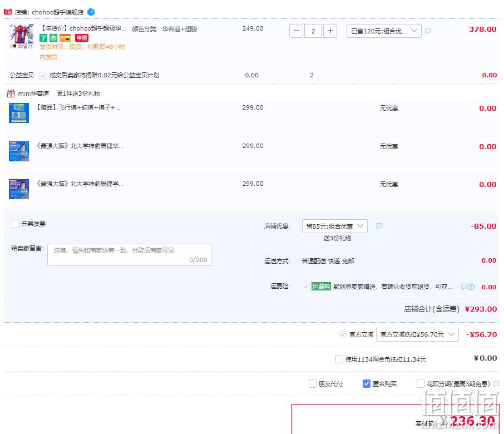
Task: Enable 使用1134淘金币抵扣11.34元 checkbox
Action: pyautogui.click(x=339, y=359)
